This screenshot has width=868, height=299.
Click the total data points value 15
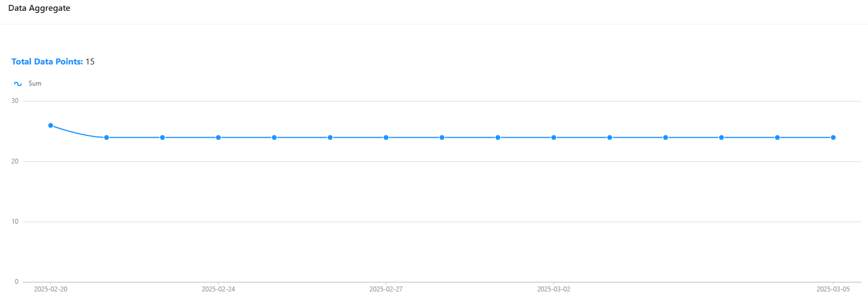point(90,62)
